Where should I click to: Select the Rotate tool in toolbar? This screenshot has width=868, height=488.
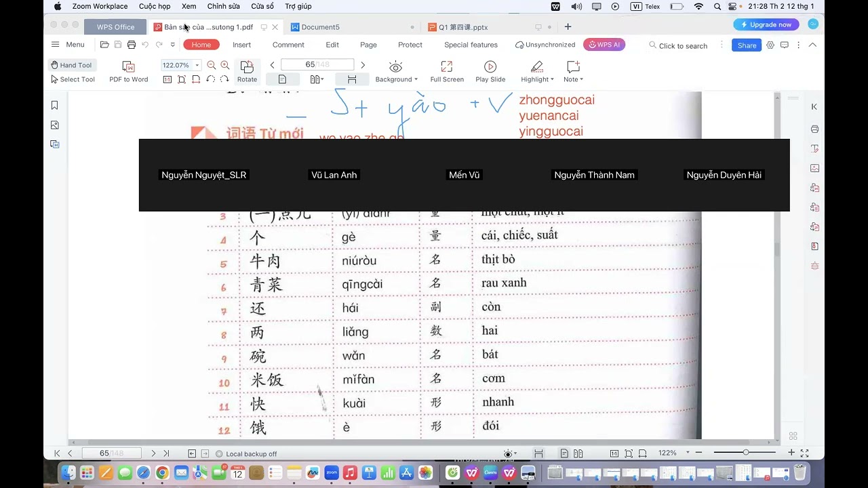[247, 71]
